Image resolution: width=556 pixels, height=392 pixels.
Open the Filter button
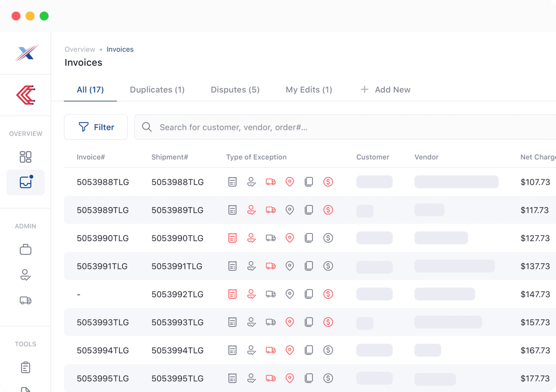coord(96,127)
